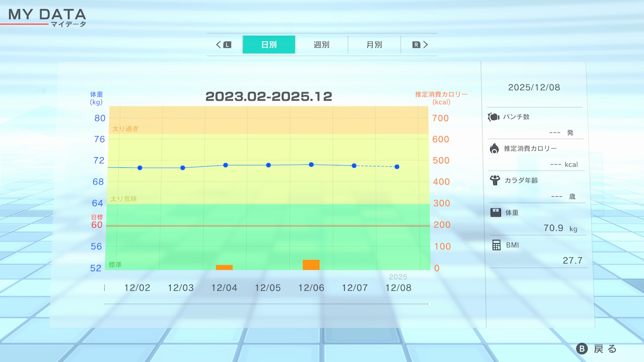This screenshot has width=644, height=362.
Task: Click the weight scale icon
Action: 496,213
